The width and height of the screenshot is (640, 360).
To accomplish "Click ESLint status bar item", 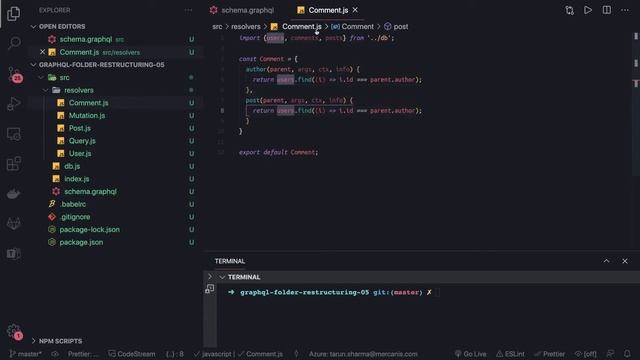I will [510, 354].
